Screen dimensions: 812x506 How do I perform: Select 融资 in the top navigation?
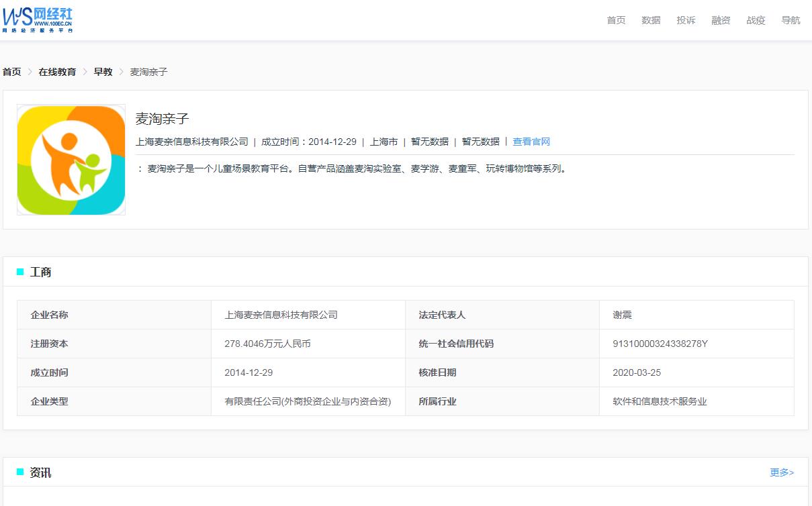(721, 20)
